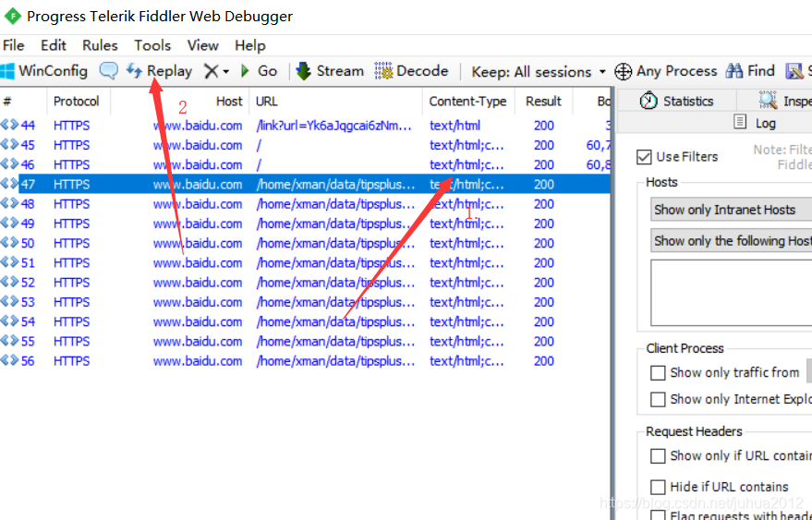Enable Show only traffic from checkbox
This screenshot has height=520, width=812.
(658, 373)
